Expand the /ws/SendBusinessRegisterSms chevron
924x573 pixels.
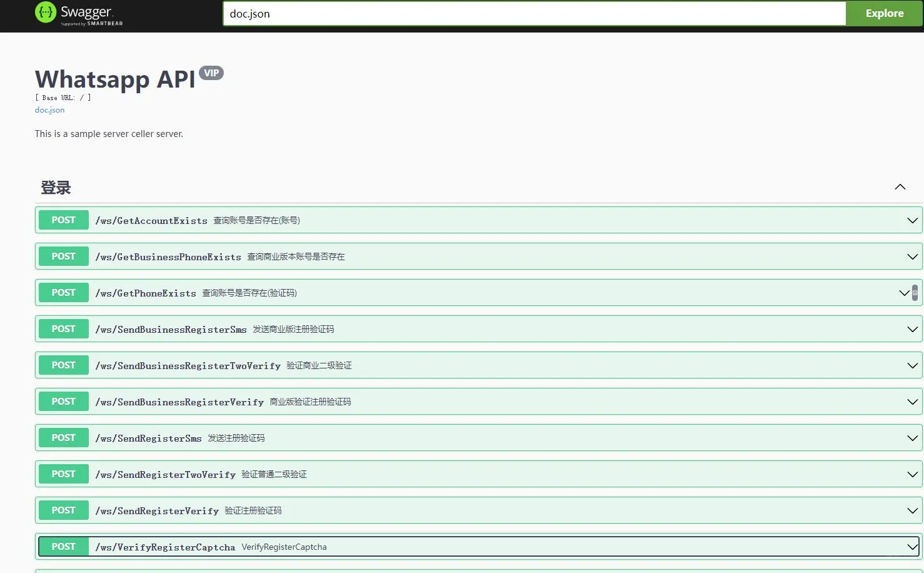coord(912,329)
